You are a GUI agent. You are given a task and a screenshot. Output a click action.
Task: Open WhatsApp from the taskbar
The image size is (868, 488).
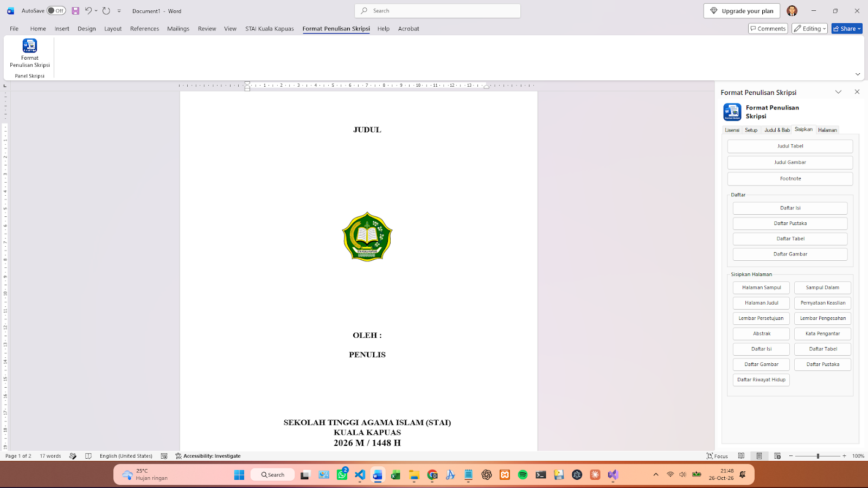[x=342, y=475]
